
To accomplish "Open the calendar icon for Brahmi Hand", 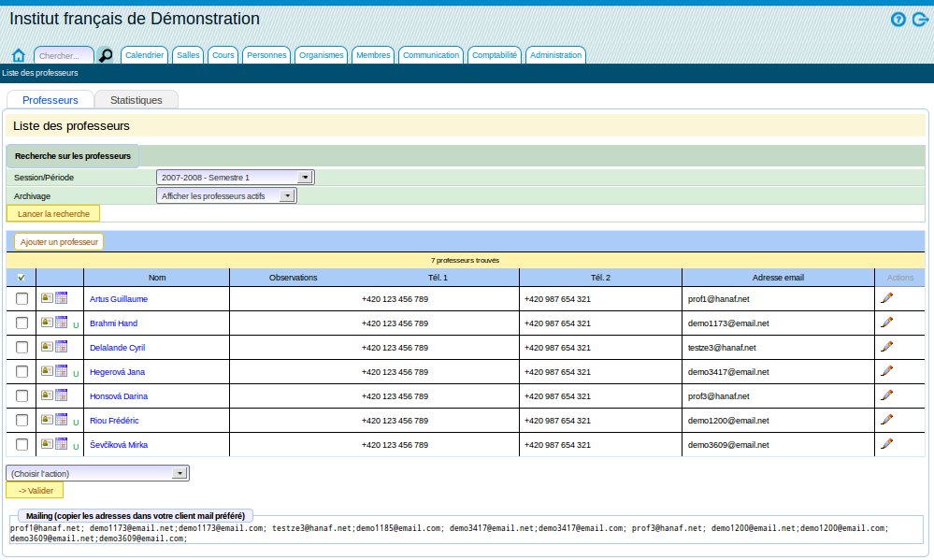I will (62, 323).
